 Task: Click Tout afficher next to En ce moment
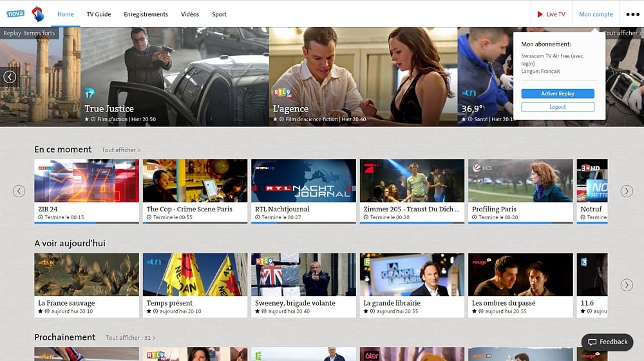point(121,150)
